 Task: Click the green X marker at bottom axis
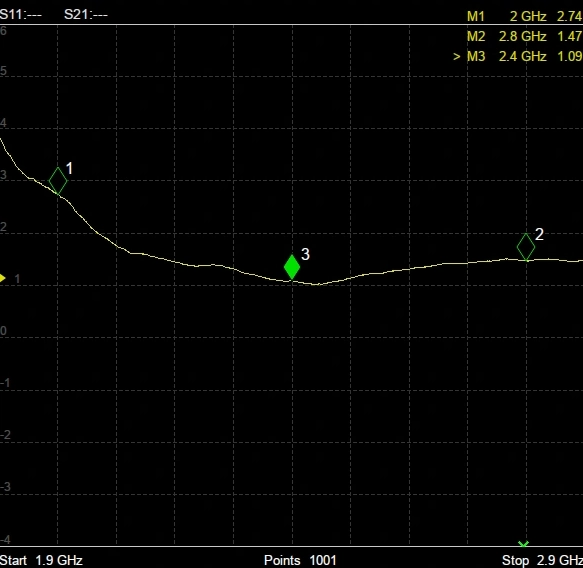click(524, 544)
